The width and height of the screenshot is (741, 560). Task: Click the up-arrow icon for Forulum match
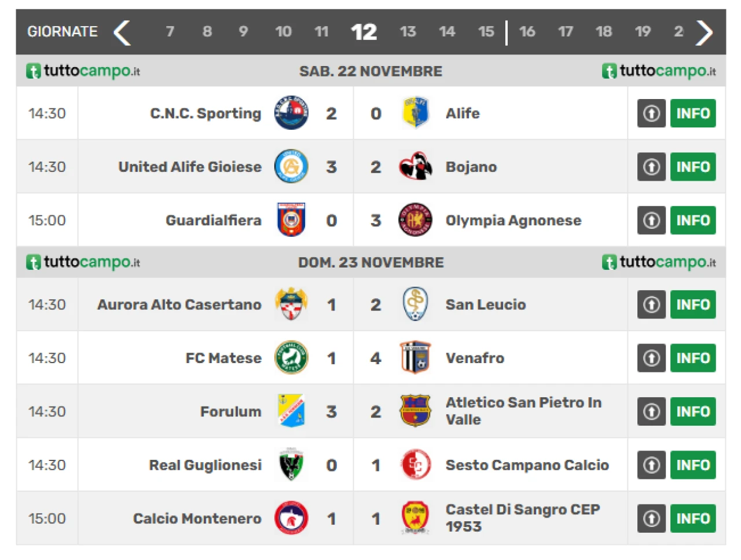[651, 412]
